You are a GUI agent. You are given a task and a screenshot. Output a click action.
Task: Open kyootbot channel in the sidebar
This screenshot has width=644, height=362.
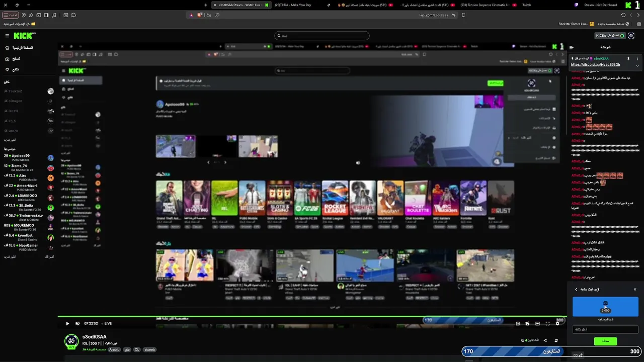28,237
